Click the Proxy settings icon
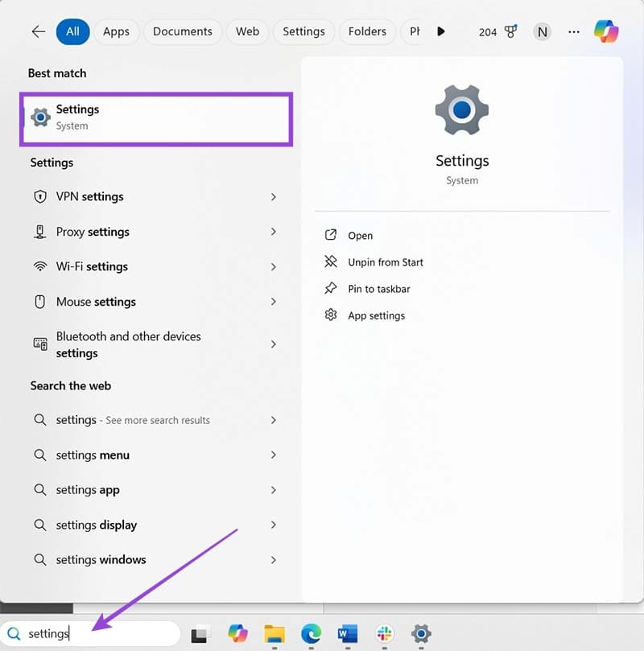This screenshot has height=651, width=644. pyautogui.click(x=40, y=232)
